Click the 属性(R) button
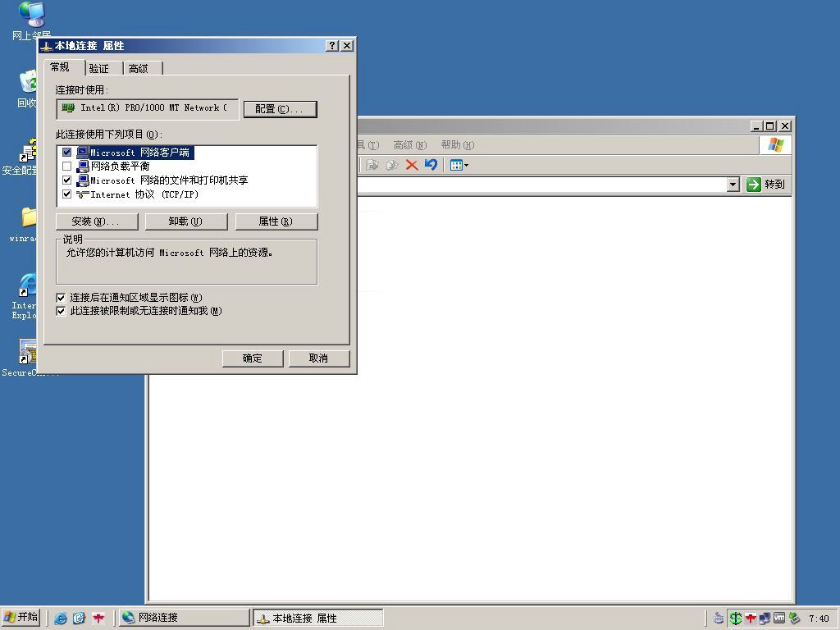This screenshot has height=630, width=840. [276, 221]
